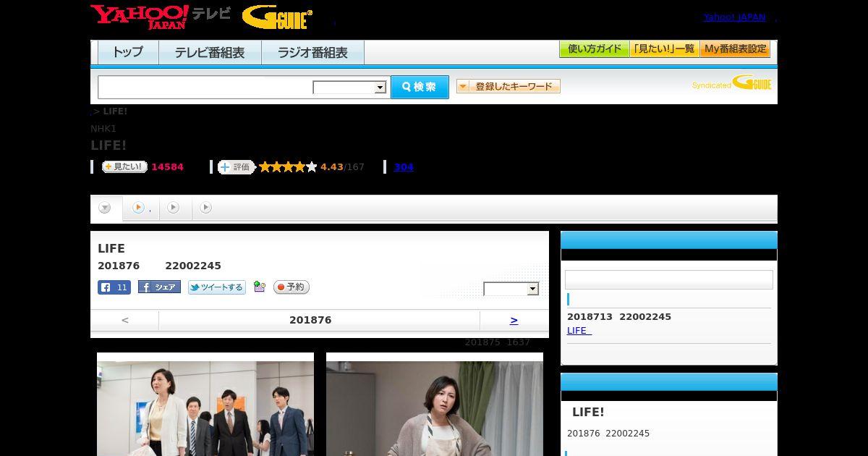Go to previous broadcast with < arrow
The image size is (868, 456).
pos(125,320)
